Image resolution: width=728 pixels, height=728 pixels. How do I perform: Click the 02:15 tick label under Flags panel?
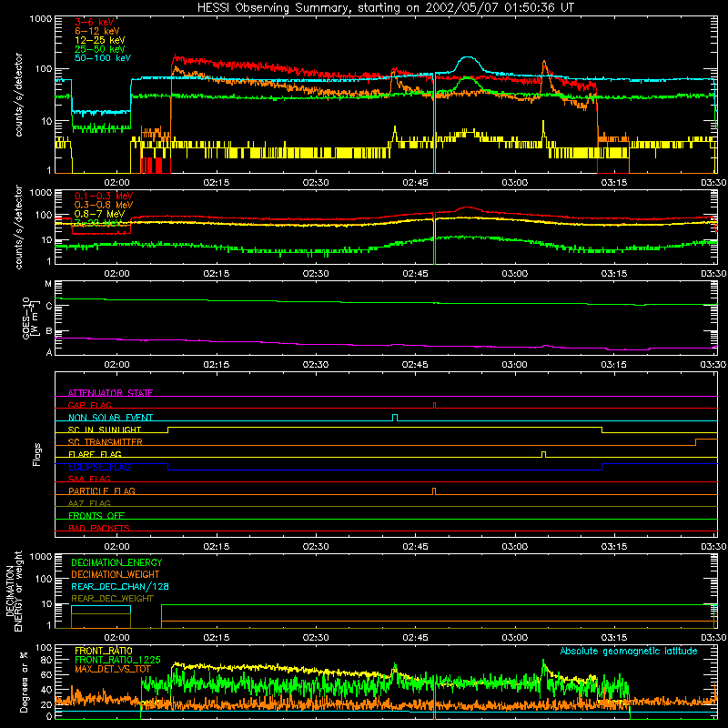(x=216, y=547)
